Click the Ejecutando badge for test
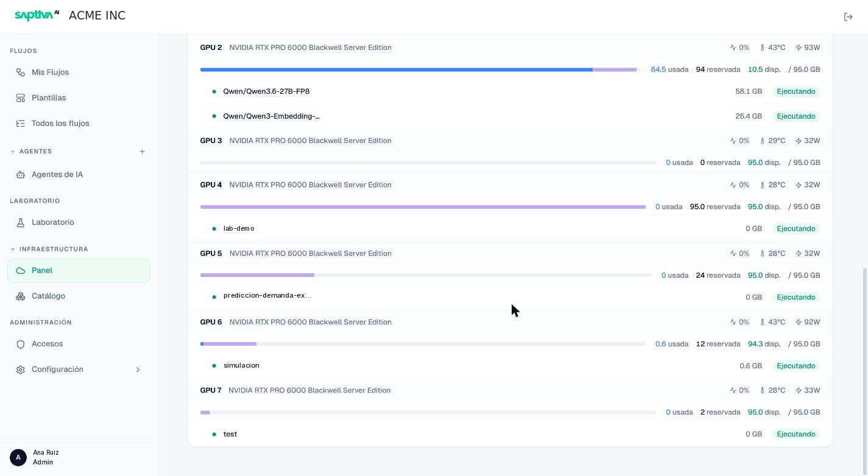868x476 pixels. click(796, 435)
